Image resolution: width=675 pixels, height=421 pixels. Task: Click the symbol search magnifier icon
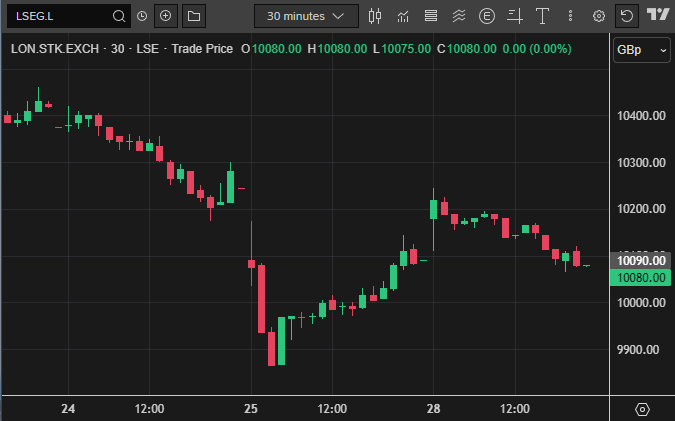pos(119,16)
